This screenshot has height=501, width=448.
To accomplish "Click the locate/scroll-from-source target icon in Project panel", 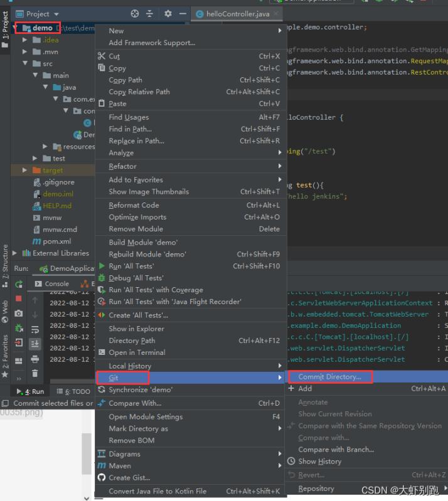I will point(135,13).
